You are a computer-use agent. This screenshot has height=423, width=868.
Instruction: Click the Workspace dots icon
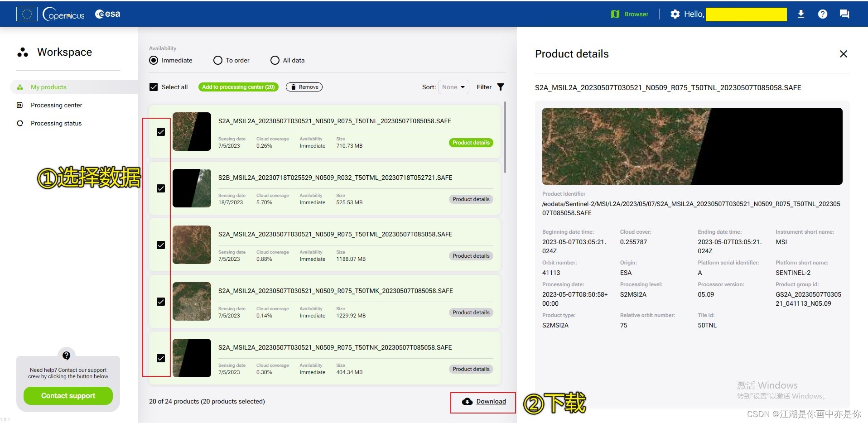(x=23, y=53)
